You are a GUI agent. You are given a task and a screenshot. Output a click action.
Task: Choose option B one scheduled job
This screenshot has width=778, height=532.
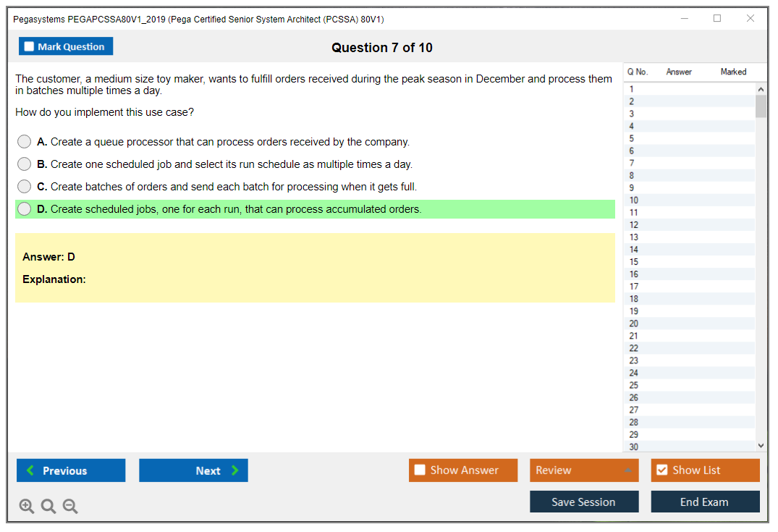tap(25, 164)
